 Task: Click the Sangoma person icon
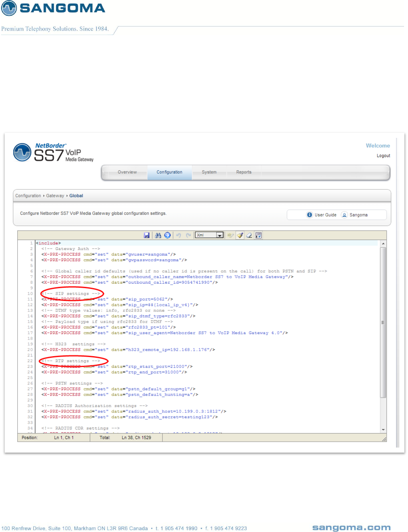pos(345,215)
